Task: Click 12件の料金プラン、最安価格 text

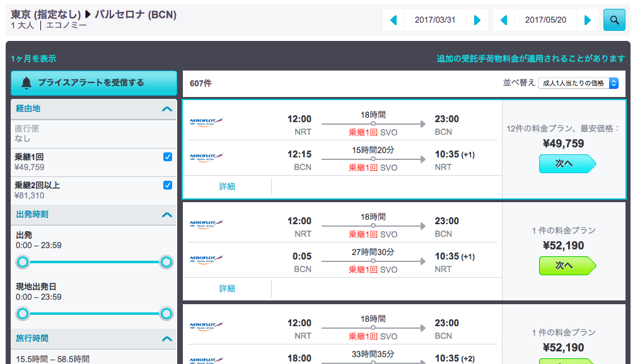Action: tap(563, 128)
